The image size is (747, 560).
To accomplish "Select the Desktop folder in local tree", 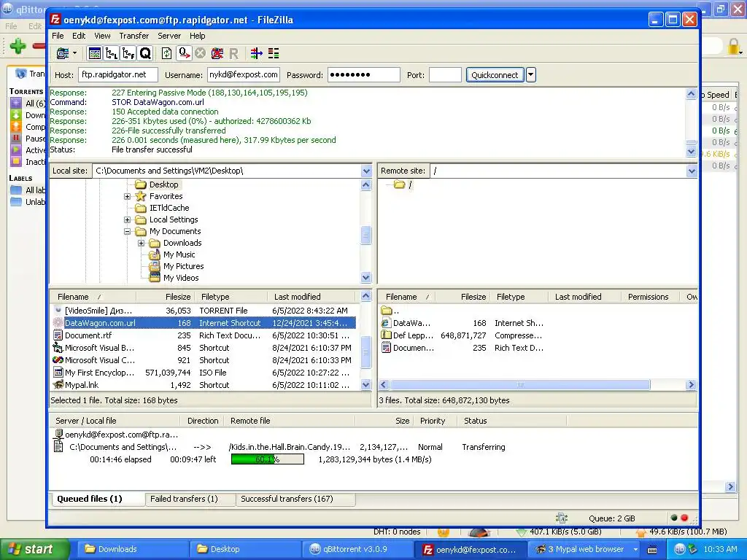I will pyautogui.click(x=163, y=184).
